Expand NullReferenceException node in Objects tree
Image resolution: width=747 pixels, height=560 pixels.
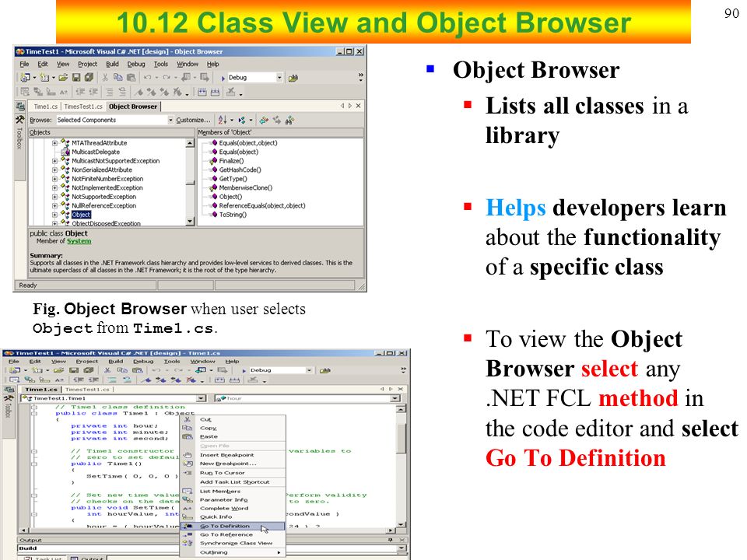point(54,205)
